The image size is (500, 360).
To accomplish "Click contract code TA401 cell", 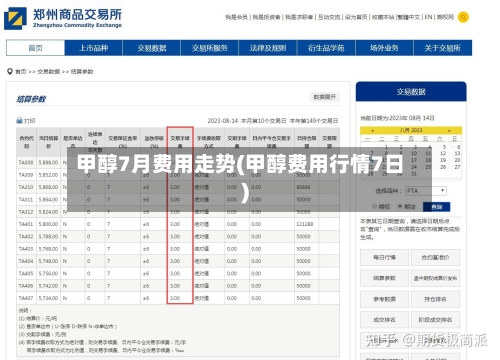I will point(26,224).
